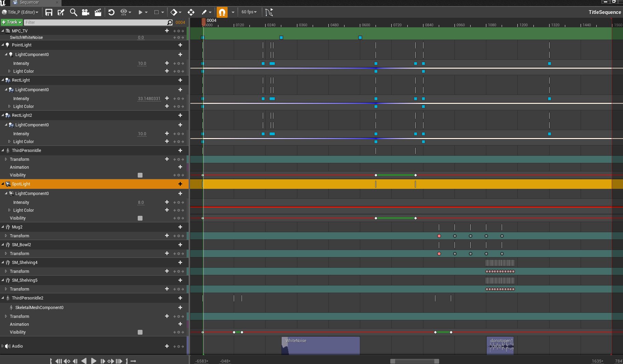Toggle looping arrow in transport controls

click(x=133, y=361)
